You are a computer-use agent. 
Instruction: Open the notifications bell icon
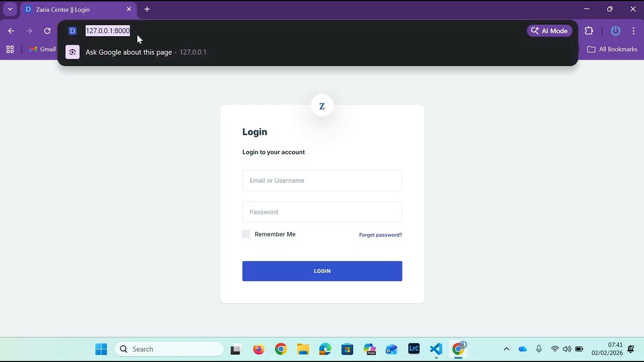click(x=631, y=349)
